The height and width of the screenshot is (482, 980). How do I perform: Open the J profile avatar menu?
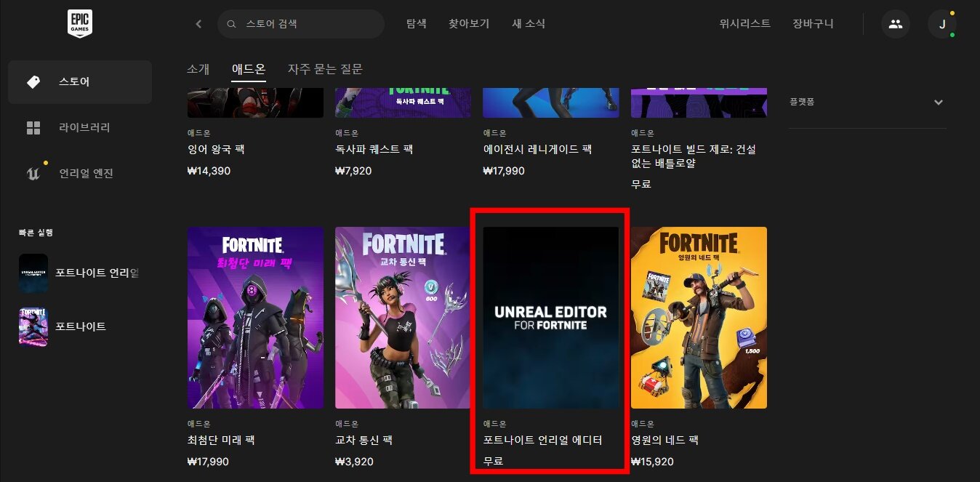tap(941, 24)
